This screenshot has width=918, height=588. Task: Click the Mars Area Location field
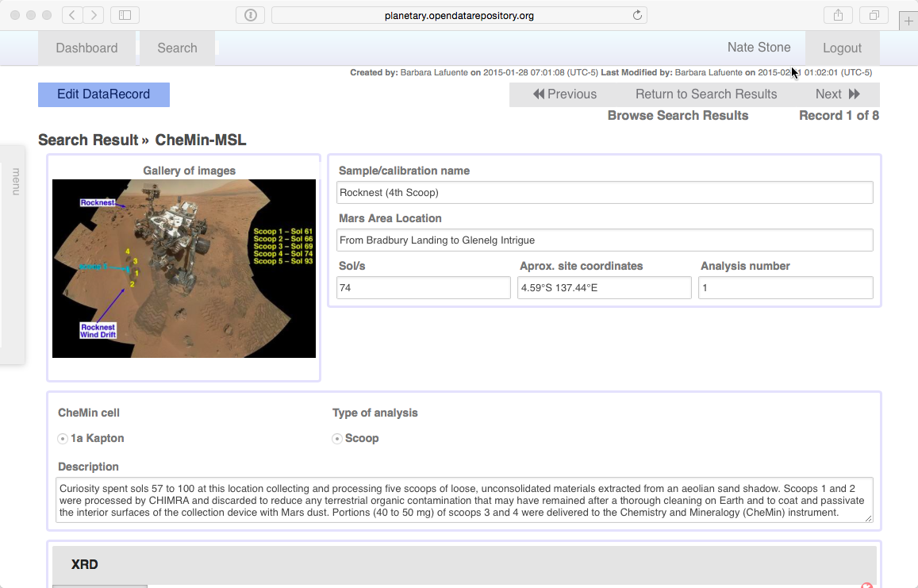click(605, 240)
